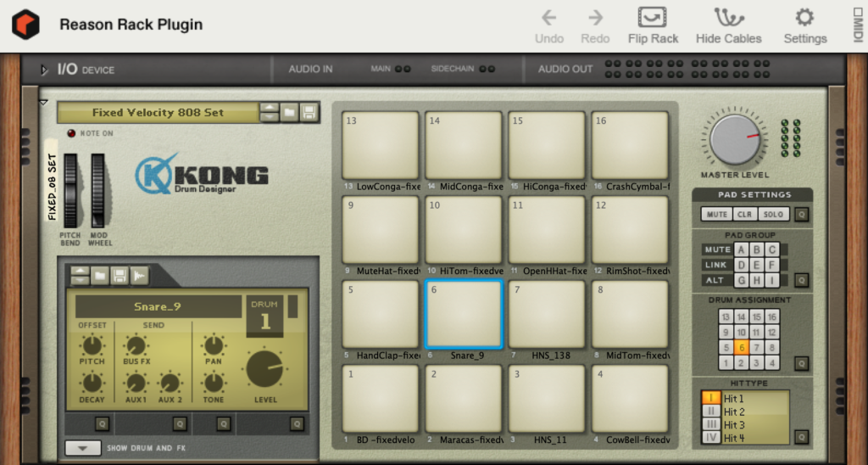The width and height of the screenshot is (868, 465).
Task: Assign drum 1 in Drum Assignment grid
Action: (726, 363)
